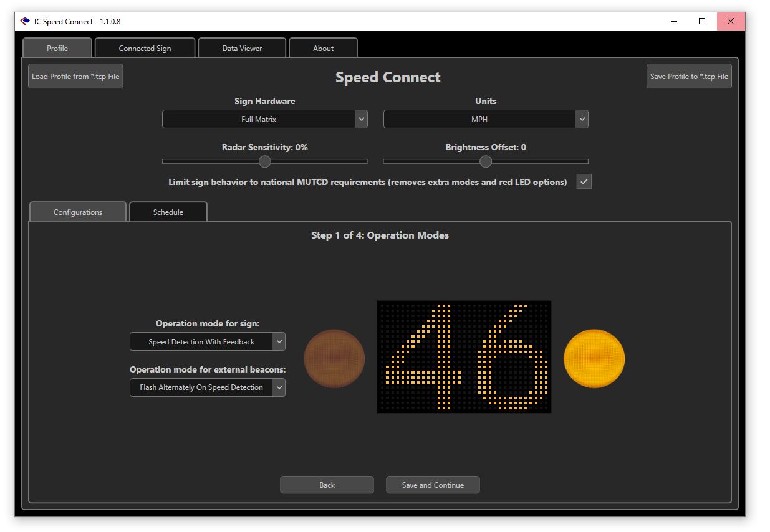Screen dimensions: 770x532
Task: Click the Brightness Offset slider handle
Action: tap(486, 162)
